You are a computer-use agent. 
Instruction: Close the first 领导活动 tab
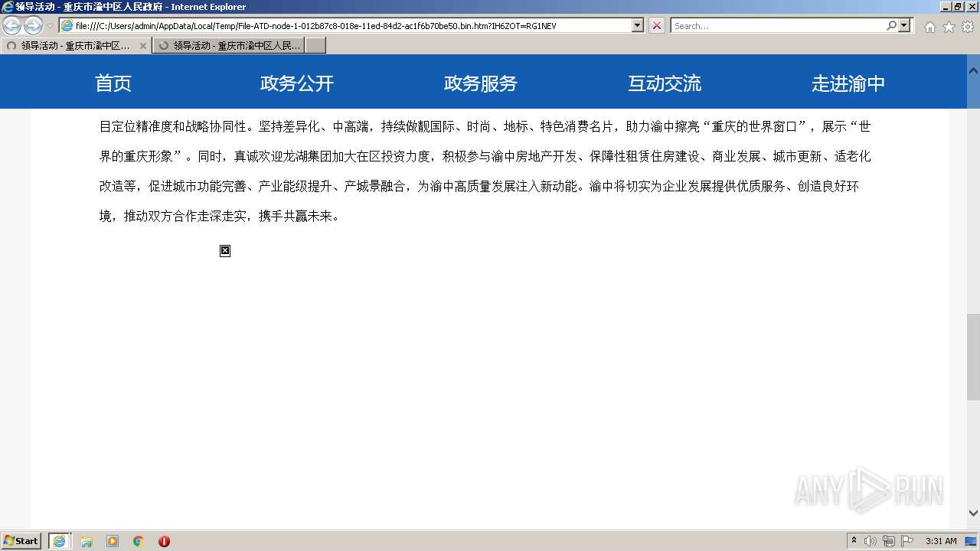(x=142, y=46)
